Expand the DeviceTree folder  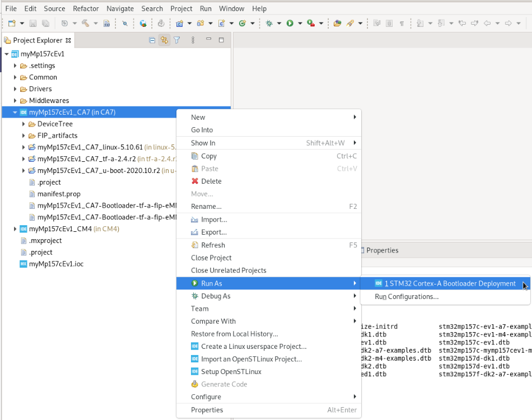(24, 124)
